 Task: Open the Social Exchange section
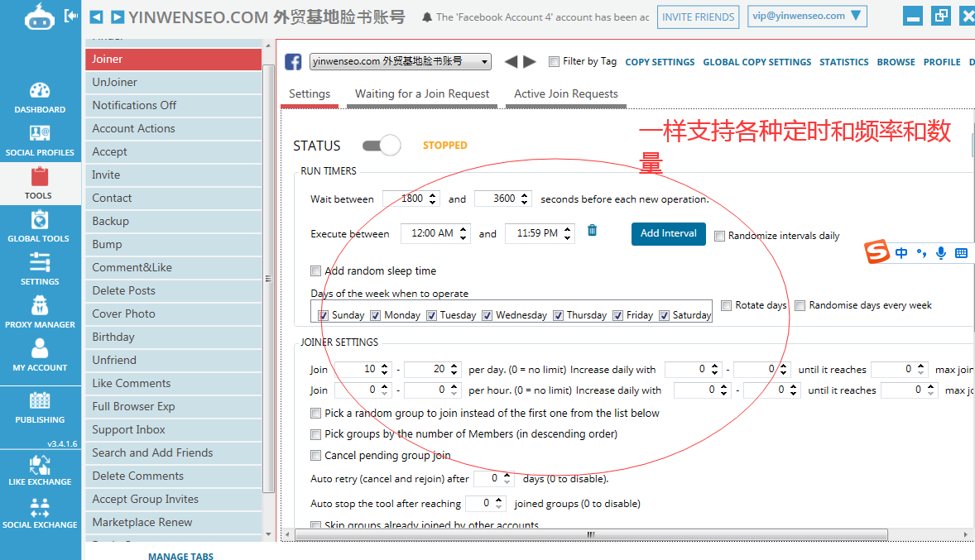click(x=39, y=515)
